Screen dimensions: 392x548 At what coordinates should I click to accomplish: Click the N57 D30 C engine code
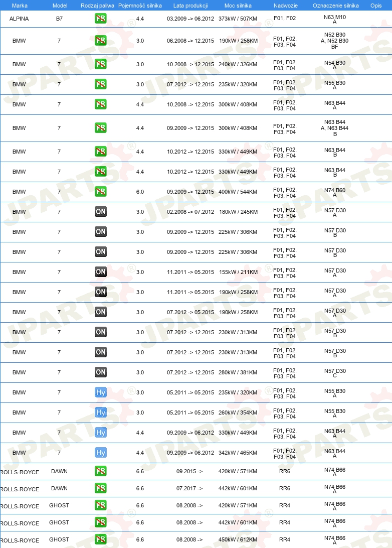[x=335, y=373]
